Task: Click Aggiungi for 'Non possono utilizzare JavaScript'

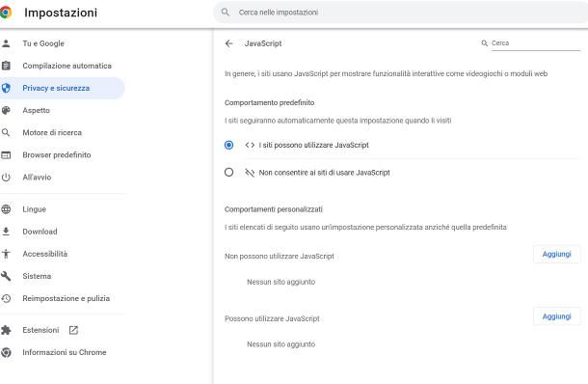Action: (x=556, y=254)
